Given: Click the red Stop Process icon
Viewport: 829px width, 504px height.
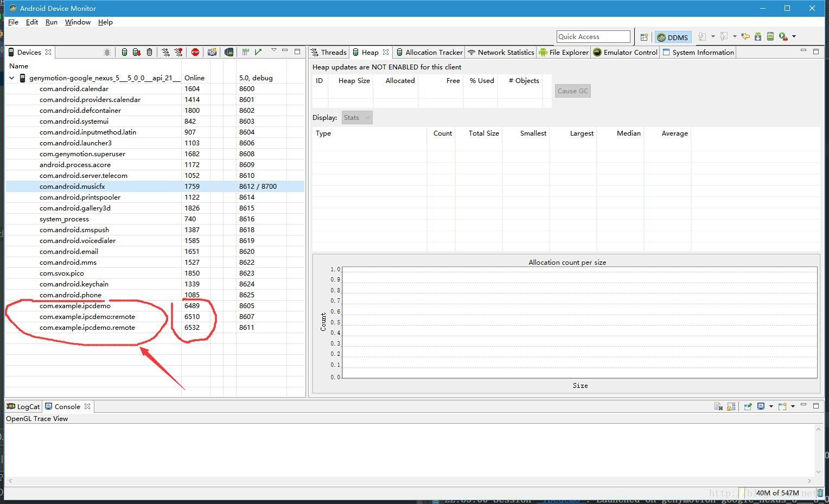Looking at the screenshot, I should click(x=195, y=52).
